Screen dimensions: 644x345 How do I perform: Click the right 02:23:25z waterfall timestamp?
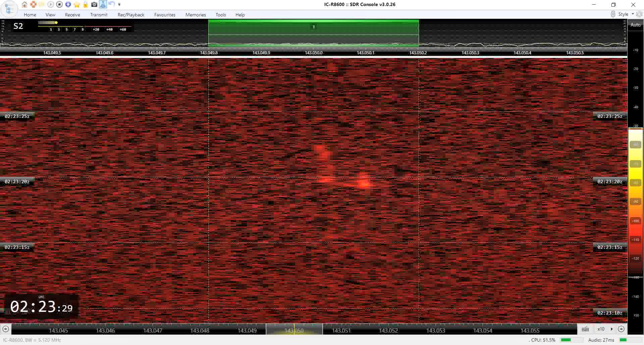point(610,116)
